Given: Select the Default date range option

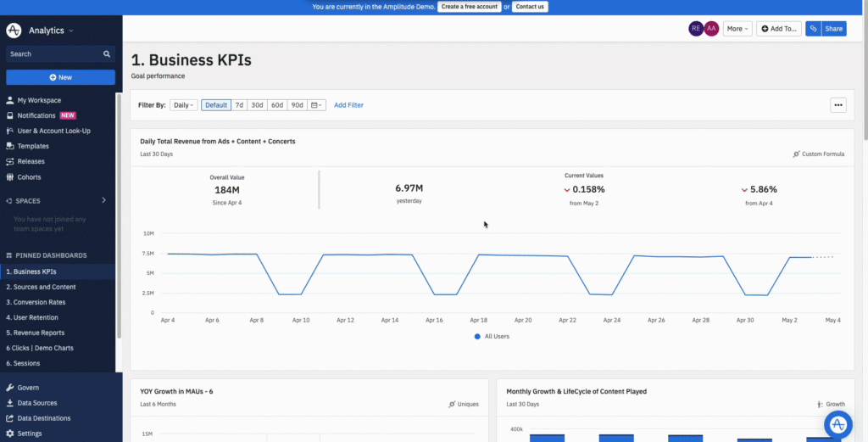Looking at the screenshot, I should point(216,105).
